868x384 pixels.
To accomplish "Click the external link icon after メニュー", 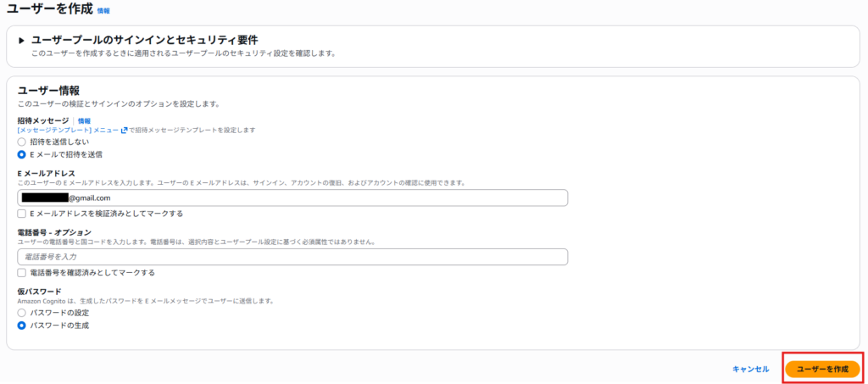I will [x=124, y=131].
